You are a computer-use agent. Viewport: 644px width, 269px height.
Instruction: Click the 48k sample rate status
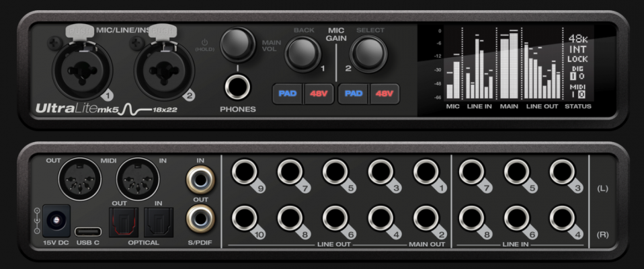coord(578,39)
